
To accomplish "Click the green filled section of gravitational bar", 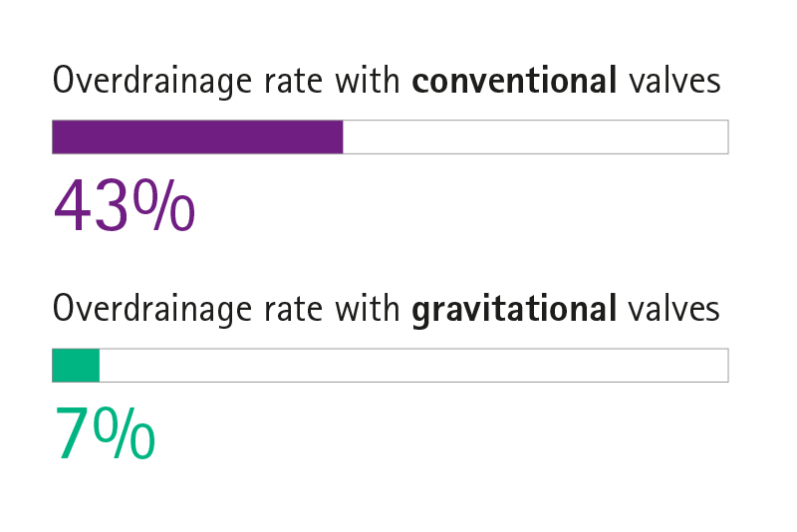I will point(76,366).
